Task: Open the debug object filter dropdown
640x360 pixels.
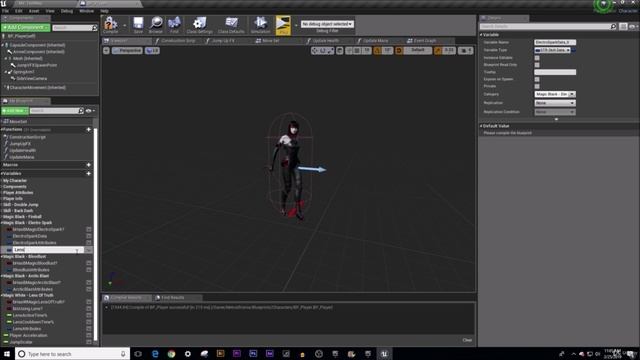Action: click(327, 24)
